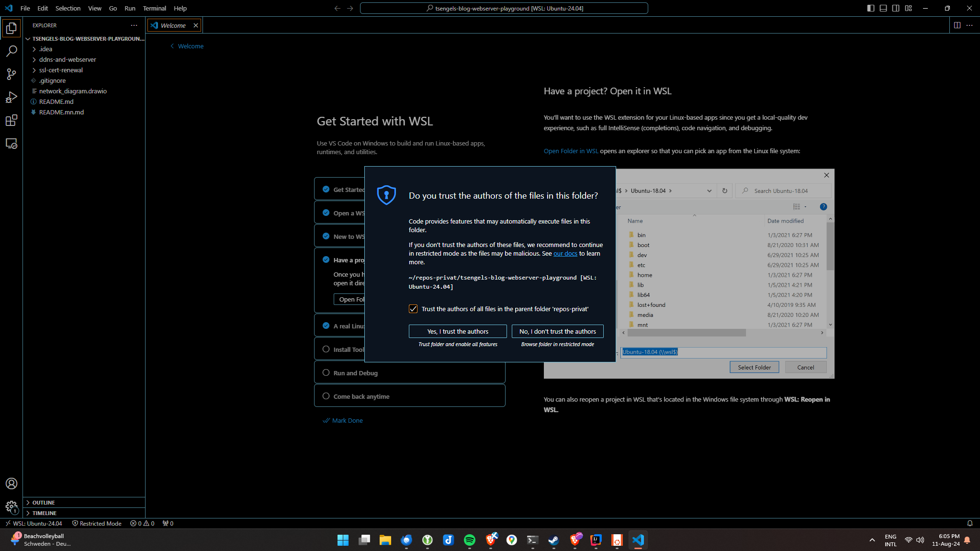The width and height of the screenshot is (980, 551).
Task: Click 'Yes, I trust the authors' button
Action: 458,331
